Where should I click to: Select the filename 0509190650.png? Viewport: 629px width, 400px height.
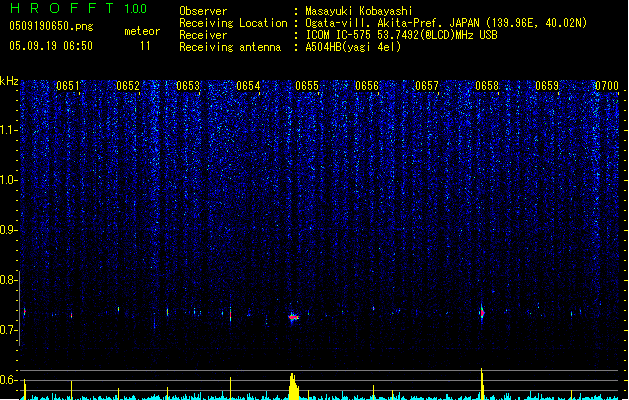tap(51, 26)
